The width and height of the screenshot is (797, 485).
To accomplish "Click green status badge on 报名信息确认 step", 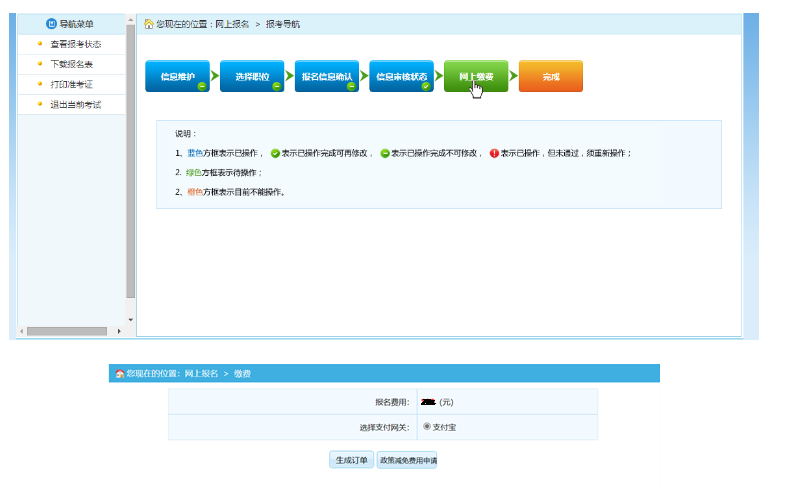I will tap(351, 87).
